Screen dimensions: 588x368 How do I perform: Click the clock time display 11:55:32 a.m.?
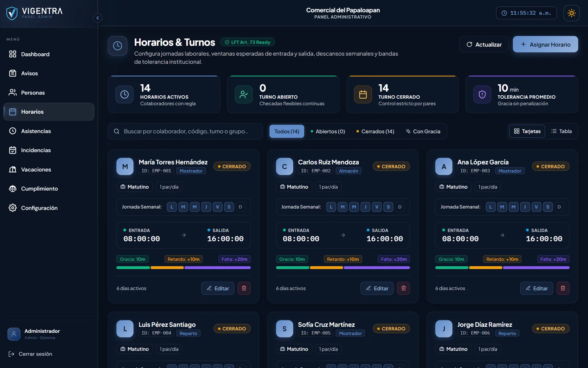pyautogui.click(x=526, y=13)
